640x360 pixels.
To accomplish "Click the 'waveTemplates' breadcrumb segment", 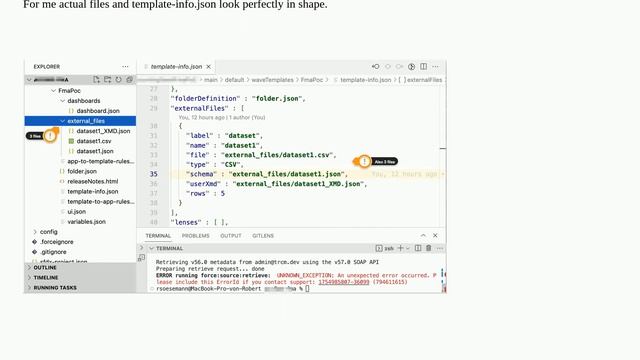I will pyautogui.click(x=272, y=80).
